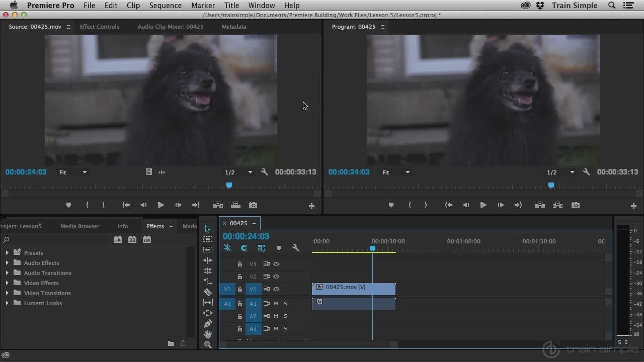Step forward one frame in Source monitor
The image size is (644, 362).
point(178,205)
